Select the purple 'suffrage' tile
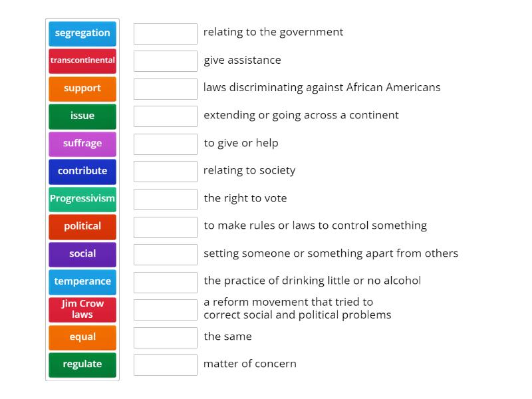The width and height of the screenshot is (532, 399). coord(82,144)
